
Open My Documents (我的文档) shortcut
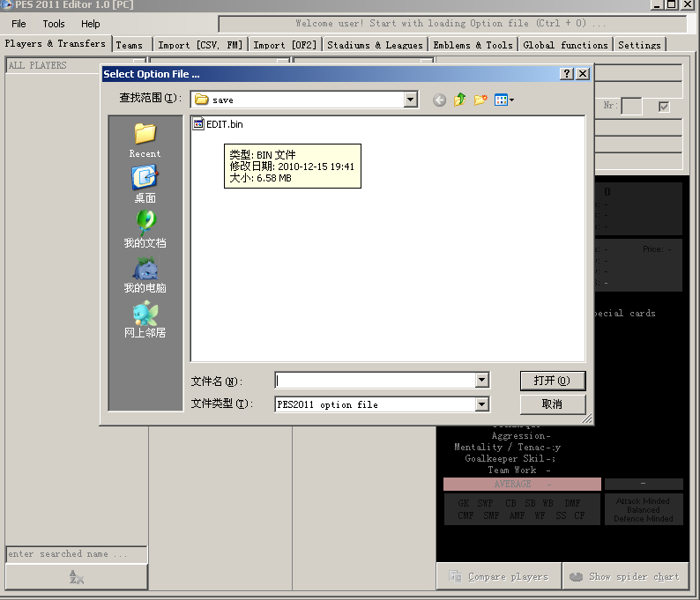pyautogui.click(x=145, y=229)
